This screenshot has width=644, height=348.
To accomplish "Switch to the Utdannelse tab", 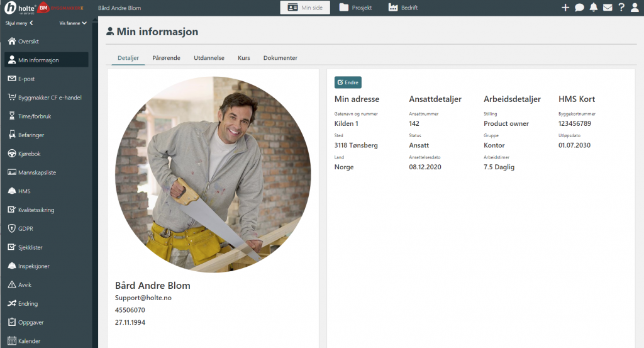I will point(209,58).
